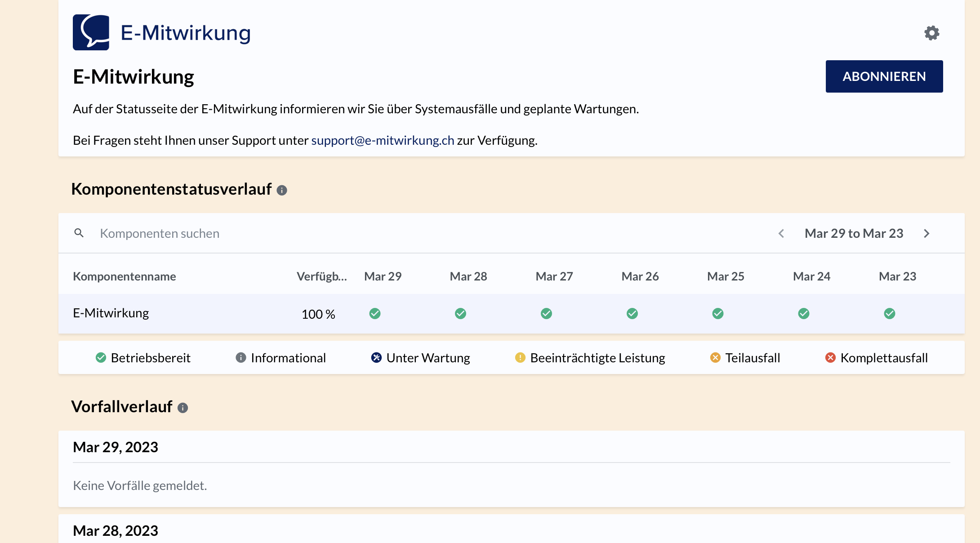Click the Mar 28 status check icon
Screen dimensions: 980x543
(x=460, y=313)
